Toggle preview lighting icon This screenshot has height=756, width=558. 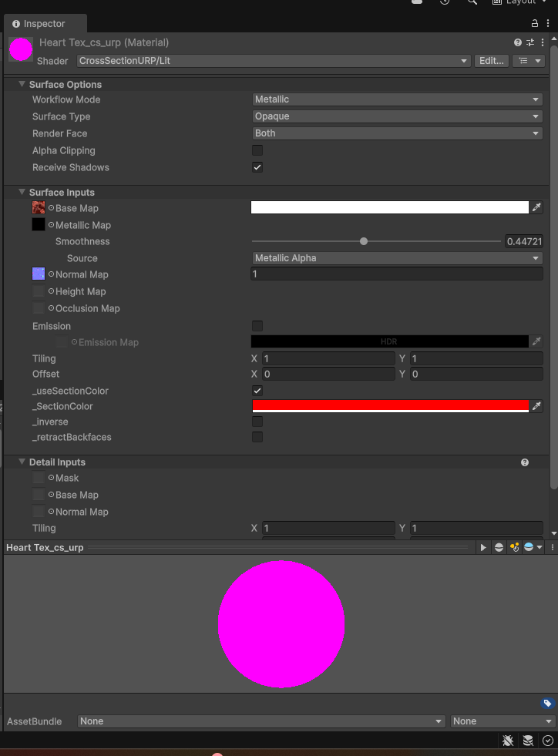pos(513,547)
